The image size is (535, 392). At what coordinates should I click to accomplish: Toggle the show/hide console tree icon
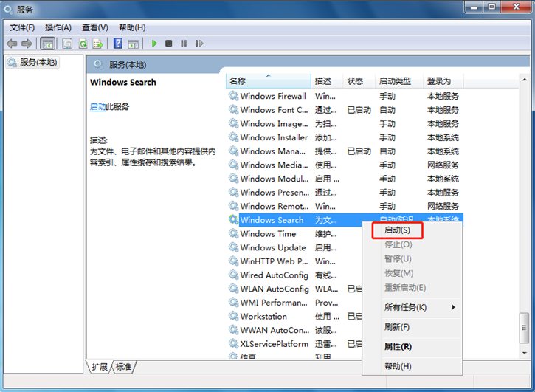pyautogui.click(x=47, y=44)
